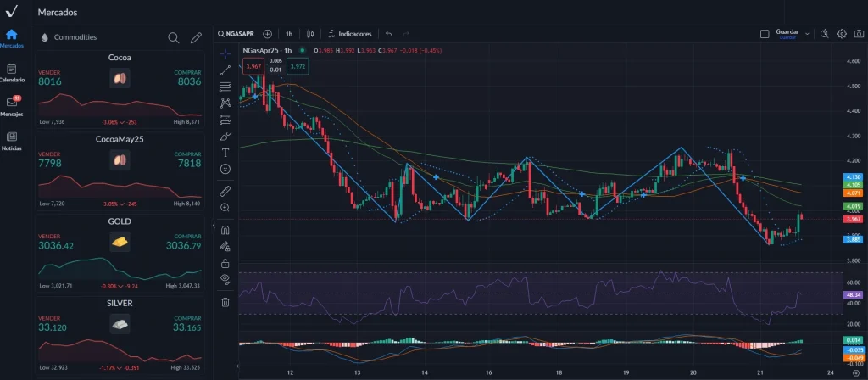Toggle the magnet snap mode

[225, 230]
